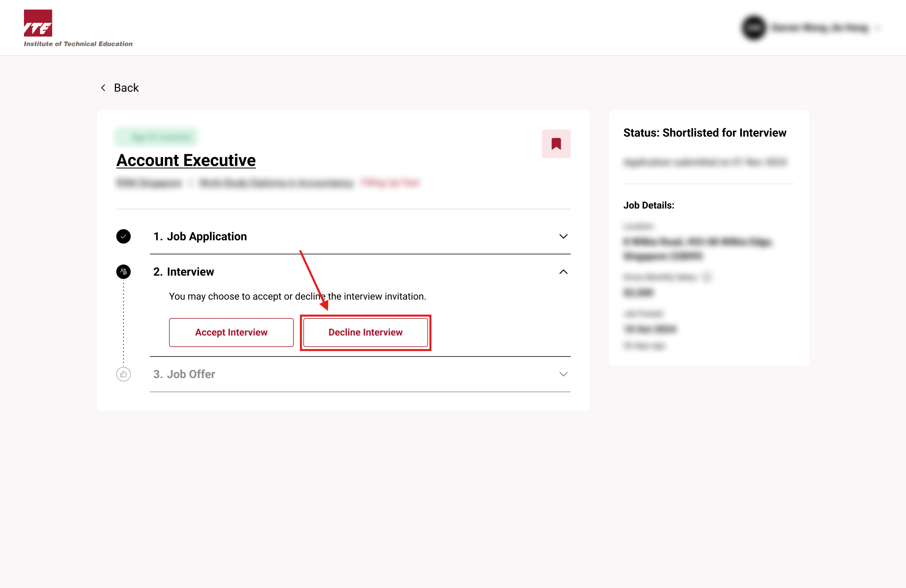Screen dimensions: 906x588
Task: Click the salary info icon in Job Details
Action: 707,277
